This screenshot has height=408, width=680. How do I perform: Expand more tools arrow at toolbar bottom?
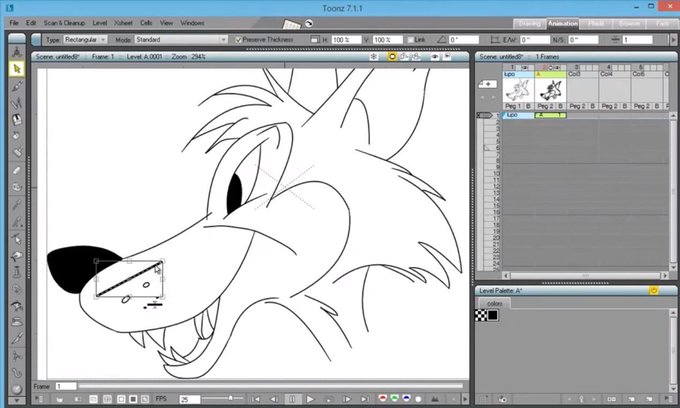(16, 401)
